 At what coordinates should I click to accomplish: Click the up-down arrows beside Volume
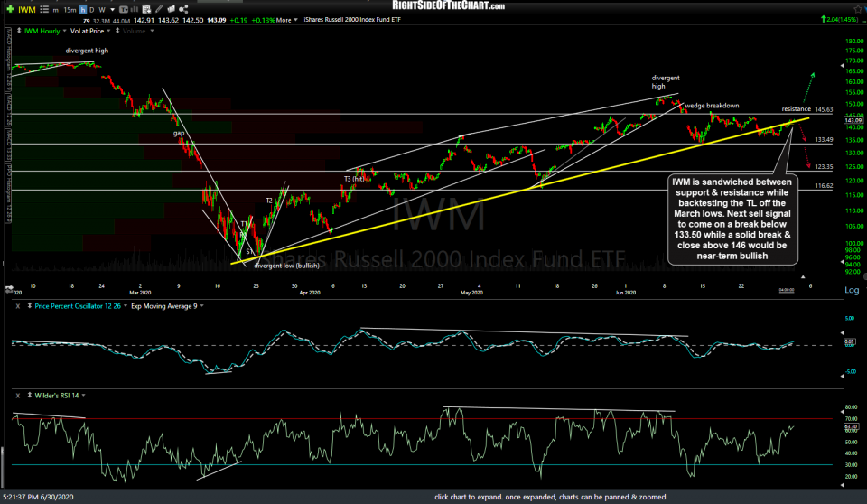point(117,31)
